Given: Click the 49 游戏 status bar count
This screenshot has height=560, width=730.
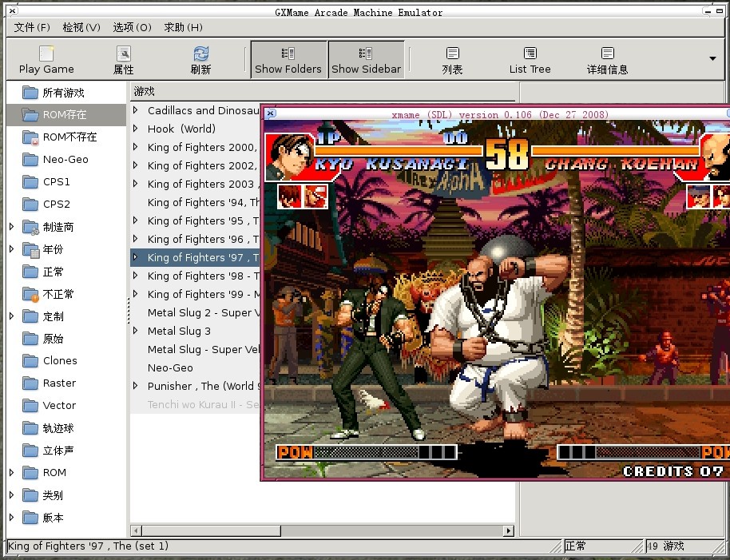Looking at the screenshot, I should coord(666,546).
